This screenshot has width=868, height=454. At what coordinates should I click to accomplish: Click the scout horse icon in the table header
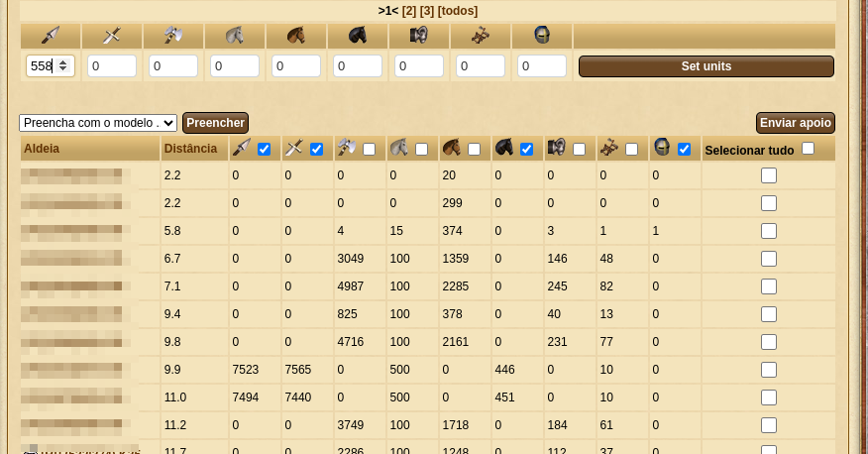coord(399,149)
